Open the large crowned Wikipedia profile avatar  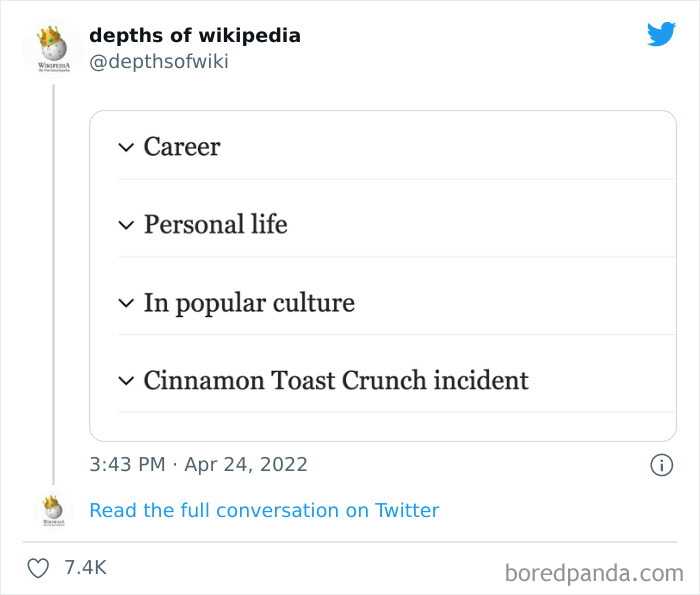(x=53, y=48)
